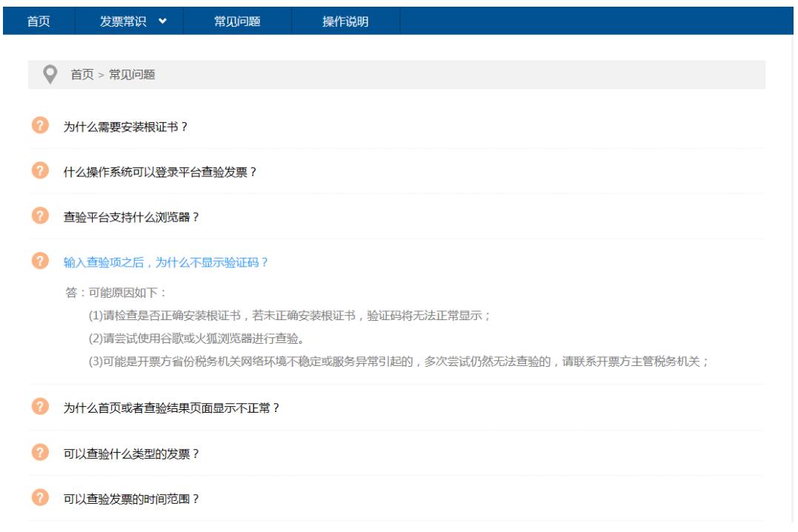
Task: Open the 发票常识 dropdown arrow
Action: click(x=163, y=21)
